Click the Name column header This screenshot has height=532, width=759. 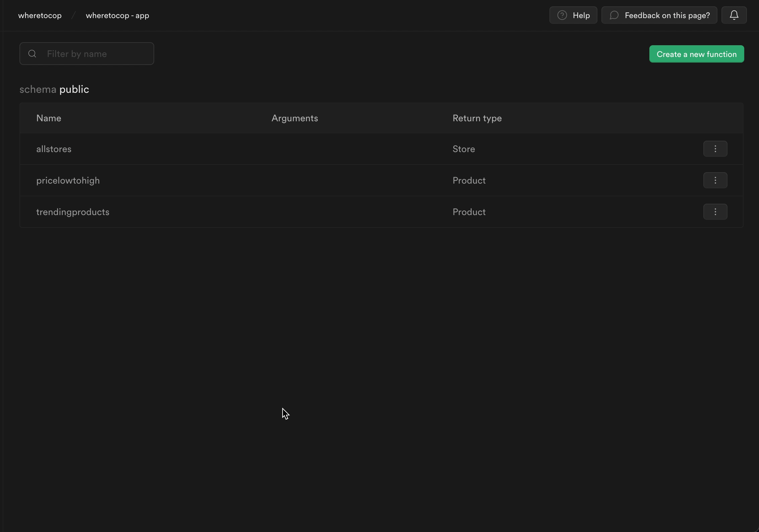pyautogui.click(x=48, y=118)
